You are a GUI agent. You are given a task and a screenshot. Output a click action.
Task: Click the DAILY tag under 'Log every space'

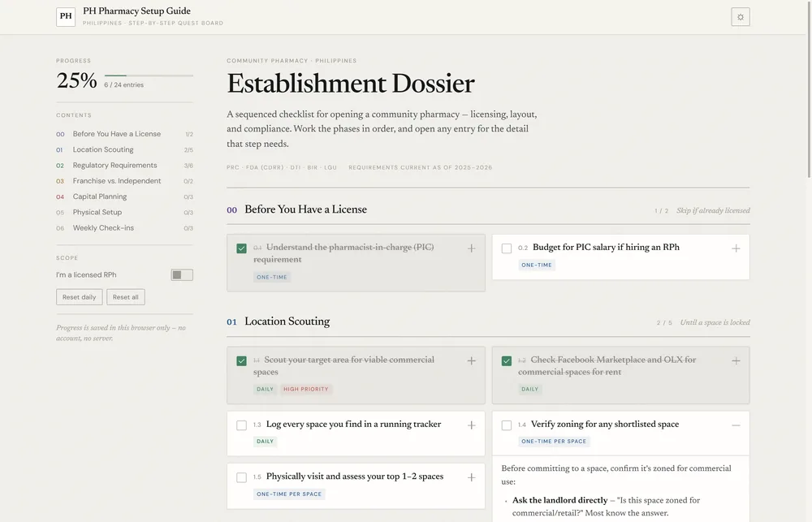tap(266, 442)
